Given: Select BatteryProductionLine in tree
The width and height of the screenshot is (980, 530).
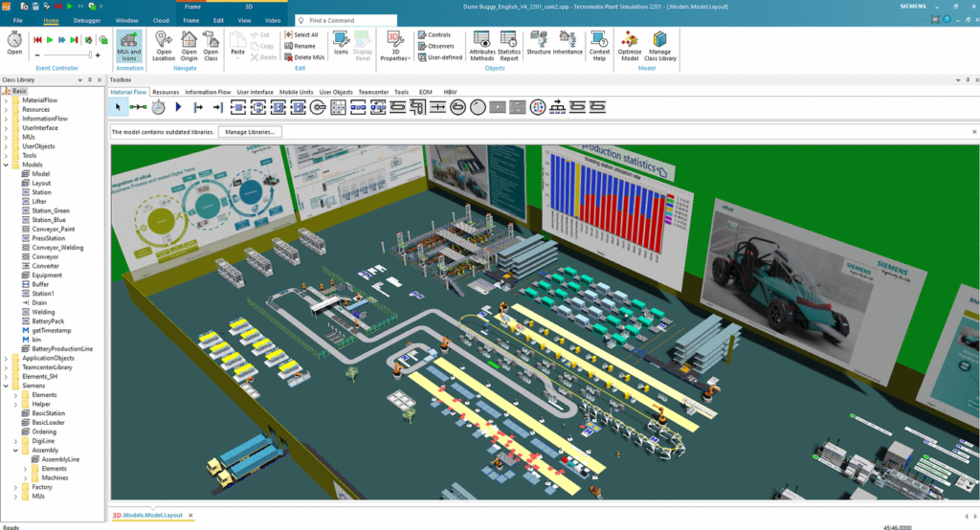Looking at the screenshot, I should coord(62,349).
